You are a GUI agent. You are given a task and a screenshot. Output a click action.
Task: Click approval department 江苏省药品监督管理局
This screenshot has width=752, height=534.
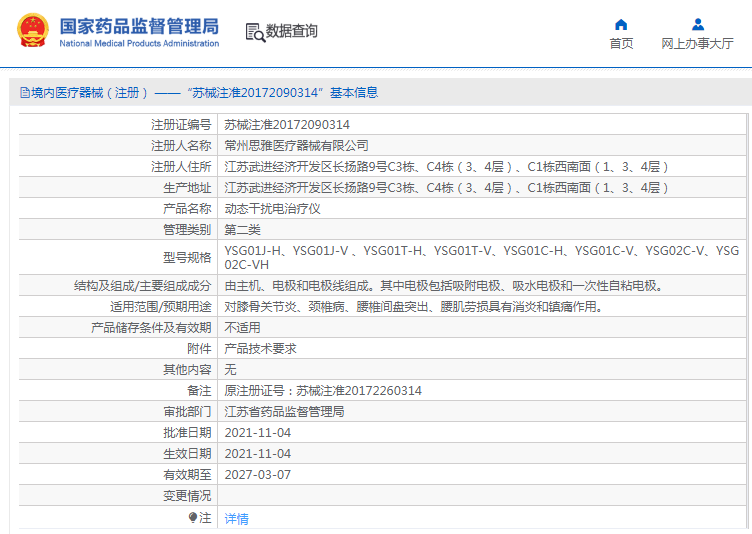pyautogui.click(x=284, y=412)
